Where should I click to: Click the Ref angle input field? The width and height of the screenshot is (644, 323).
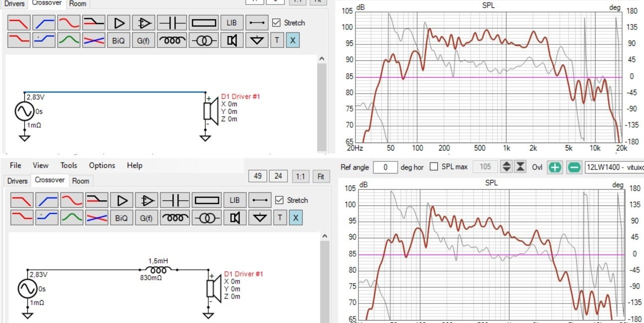[385, 167]
